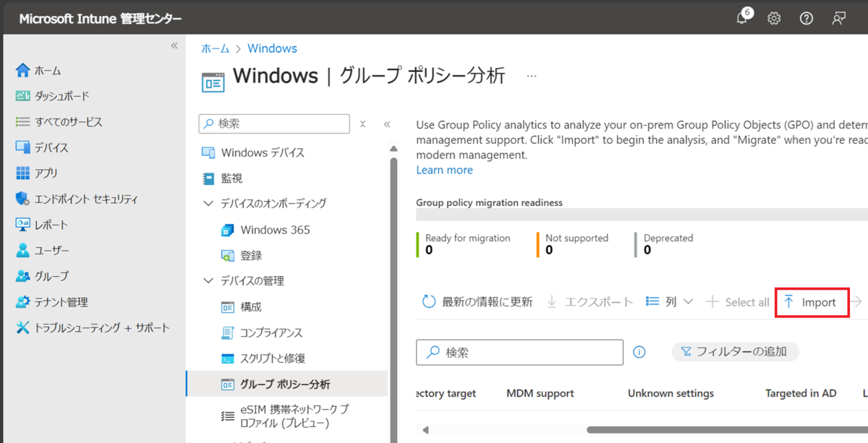
Task: Click Select all in the toolbar
Action: 737,302
